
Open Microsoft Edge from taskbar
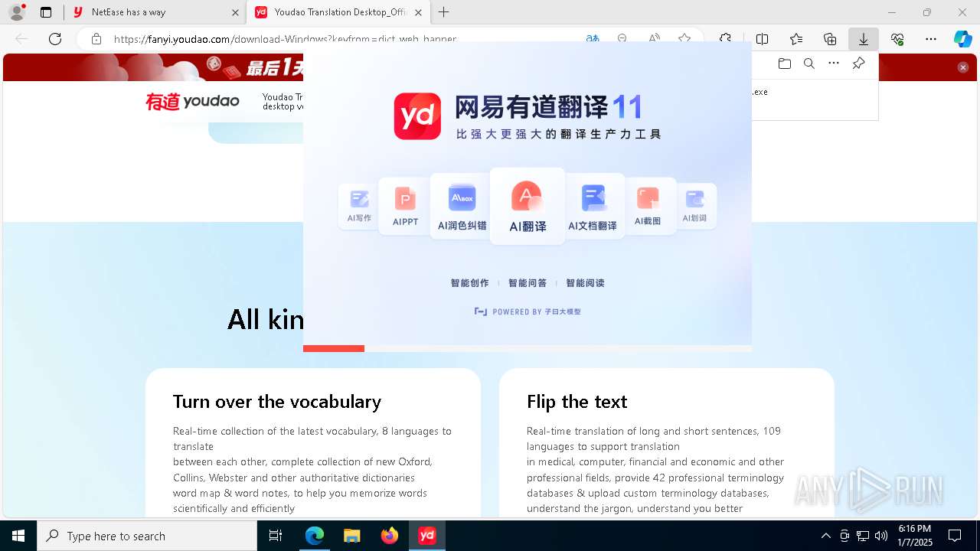(x=315, y=536)
